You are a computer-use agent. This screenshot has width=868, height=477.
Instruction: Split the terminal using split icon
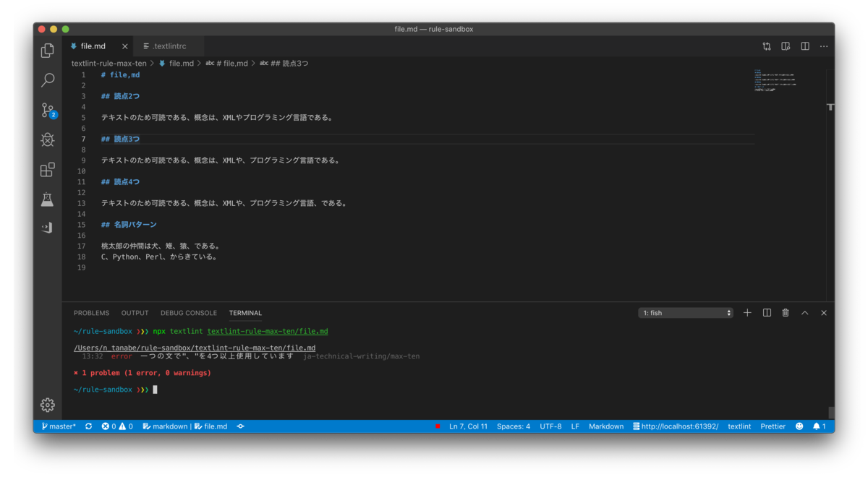tap(767, 313)
